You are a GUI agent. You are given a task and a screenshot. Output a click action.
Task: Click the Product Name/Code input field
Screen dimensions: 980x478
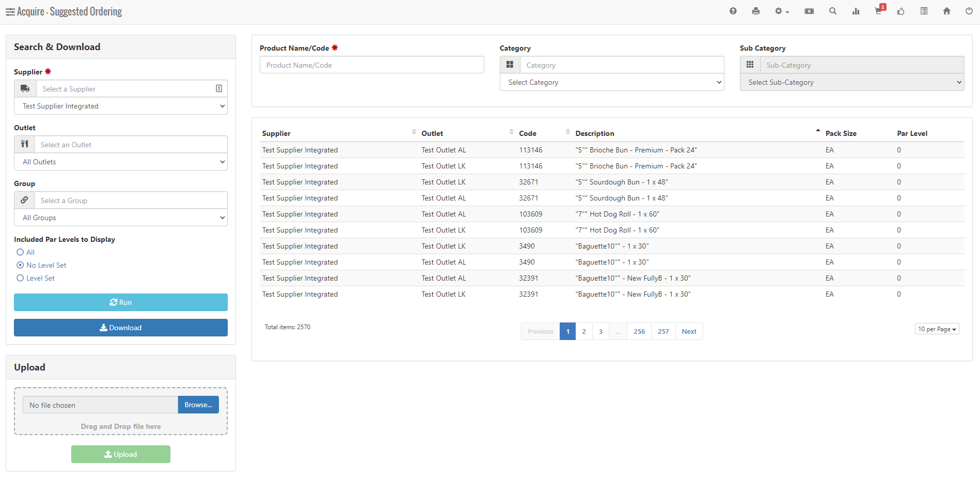point(372,65)
